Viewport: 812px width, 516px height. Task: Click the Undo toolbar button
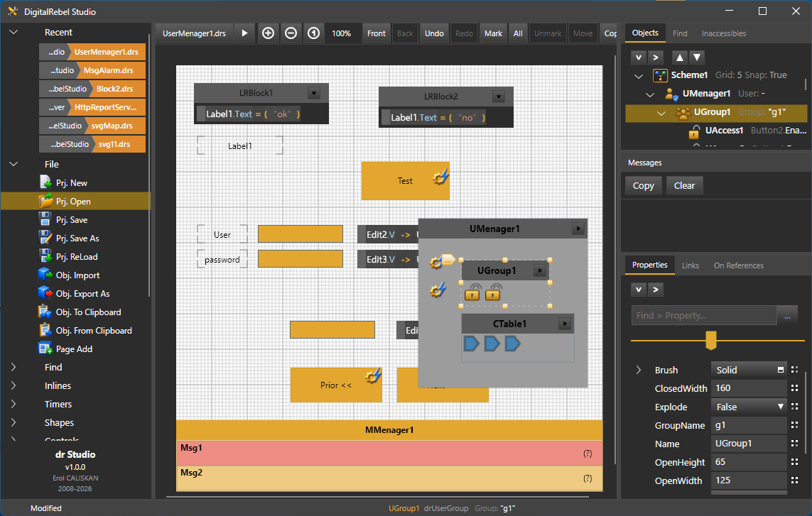(x=434, y=33)
